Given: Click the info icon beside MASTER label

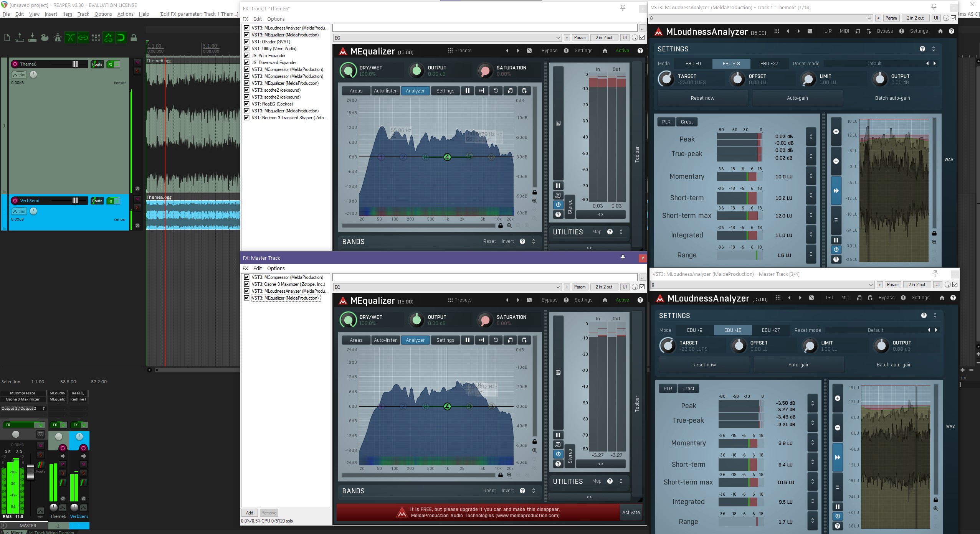Looking at the screenshot, I should tap(4, 526).
